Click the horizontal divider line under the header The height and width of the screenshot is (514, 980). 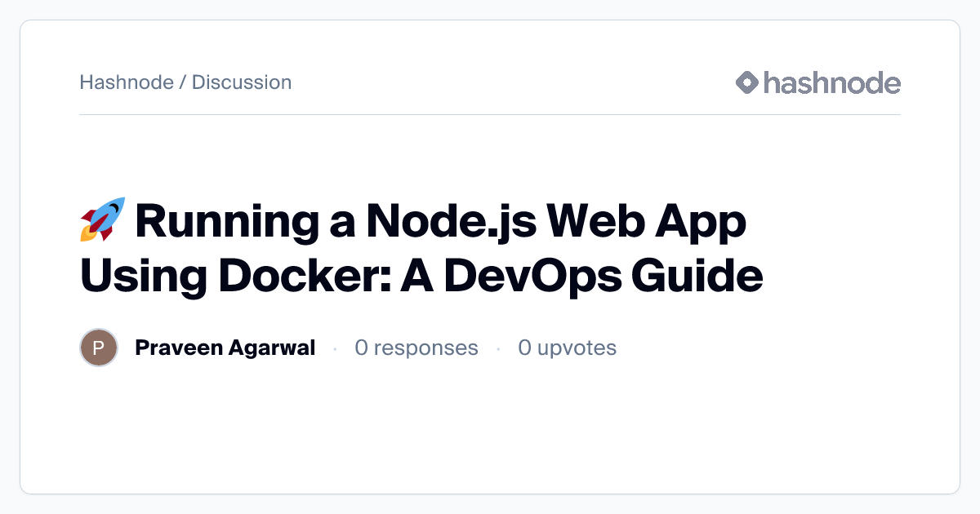coord(490,115)
